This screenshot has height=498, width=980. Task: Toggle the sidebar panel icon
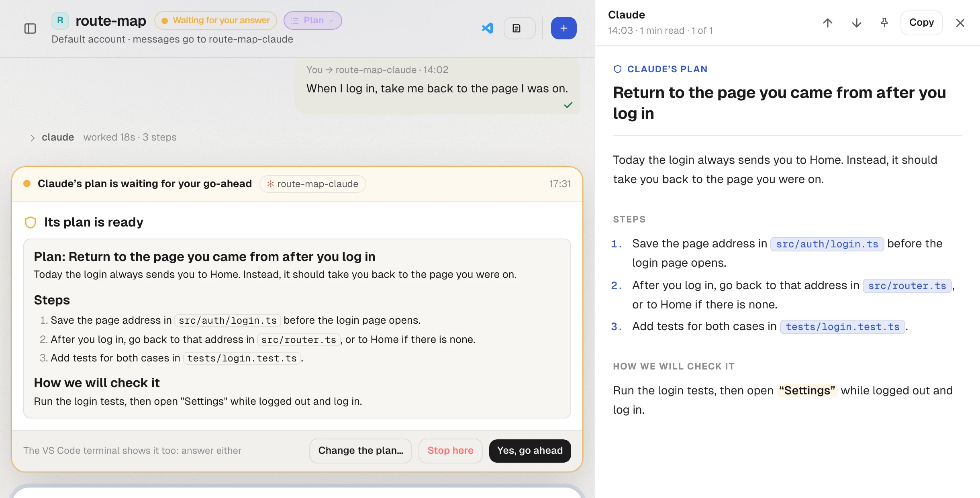tap(30, 29)
